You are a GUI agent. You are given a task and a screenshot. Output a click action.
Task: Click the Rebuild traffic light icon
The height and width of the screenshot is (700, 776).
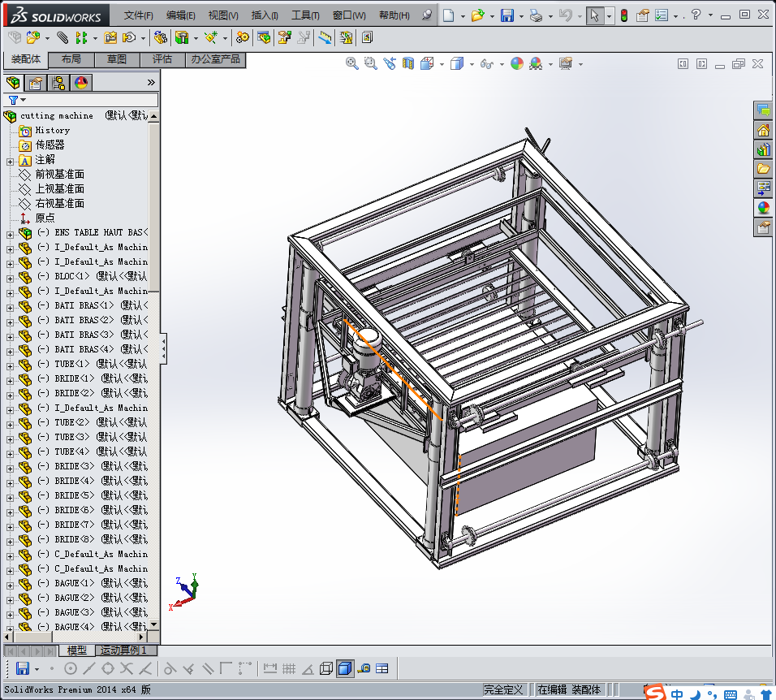click(x=624, y=15)
